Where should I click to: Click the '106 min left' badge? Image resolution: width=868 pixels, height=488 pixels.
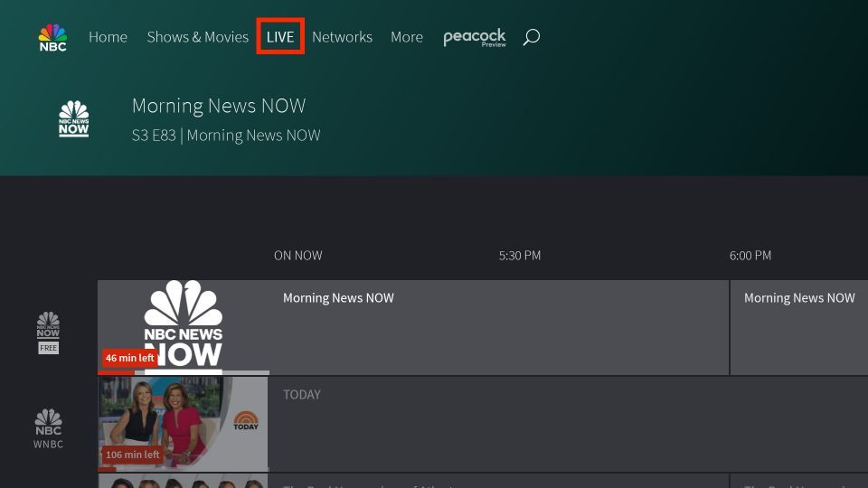click(132, 455)
